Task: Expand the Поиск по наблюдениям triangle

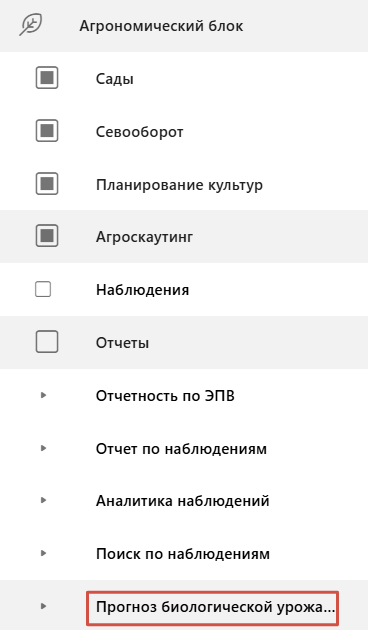Action: click(x=43, y=553)
